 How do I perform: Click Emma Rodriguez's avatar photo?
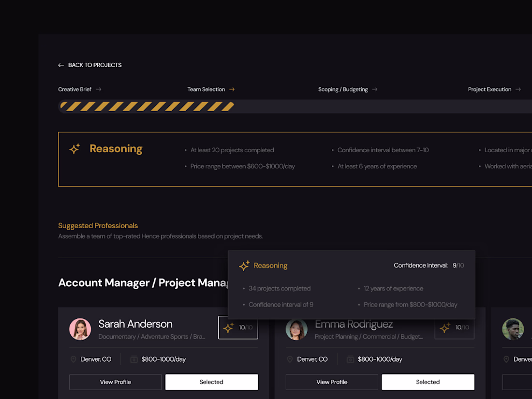click(x=296, y=330)
